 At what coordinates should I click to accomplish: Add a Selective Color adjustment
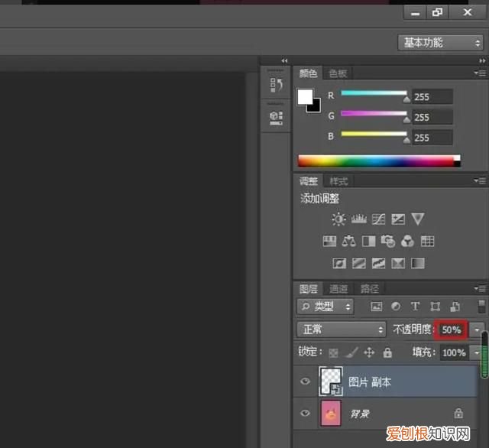tap(398, 263)
